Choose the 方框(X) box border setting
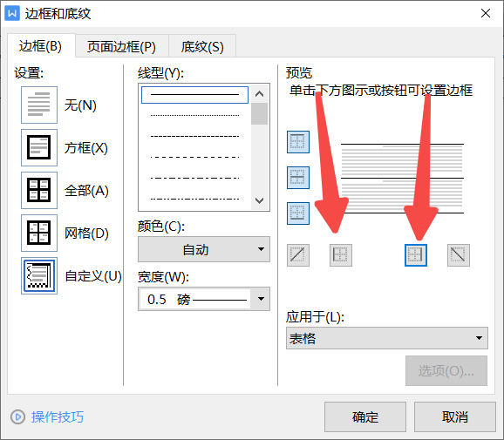This screenshot has height=440, width=504. coord(39,147)
